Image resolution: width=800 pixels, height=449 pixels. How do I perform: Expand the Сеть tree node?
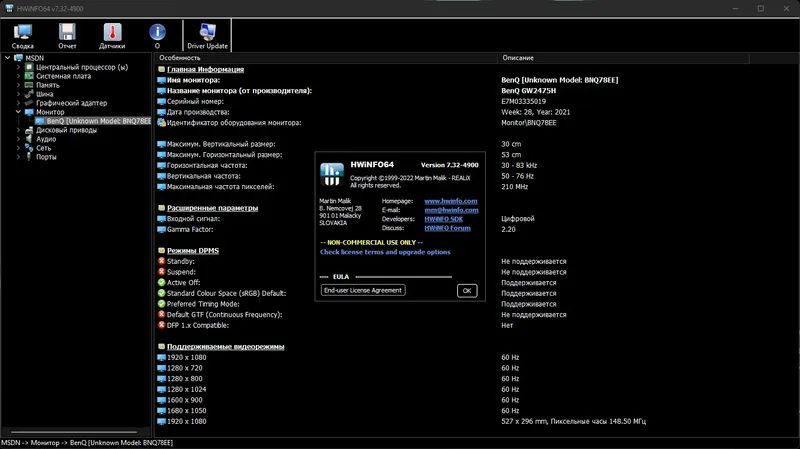point(18,148)
